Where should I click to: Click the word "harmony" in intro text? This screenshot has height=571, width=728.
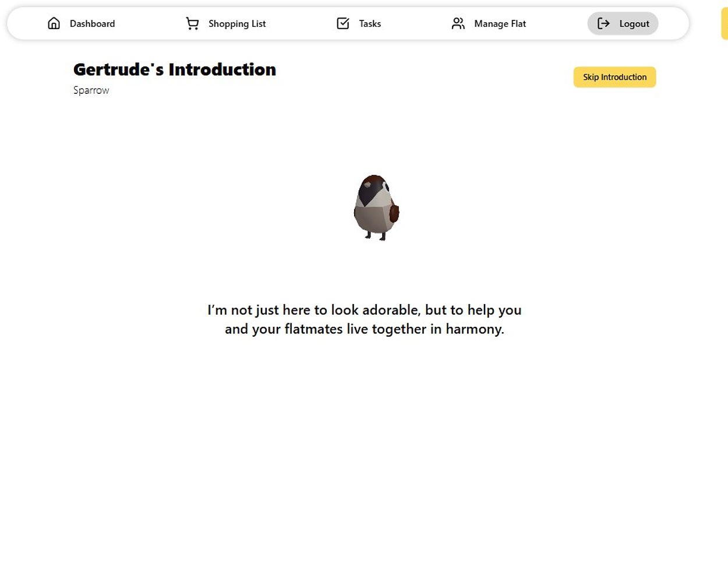click(x=473, y=329)
